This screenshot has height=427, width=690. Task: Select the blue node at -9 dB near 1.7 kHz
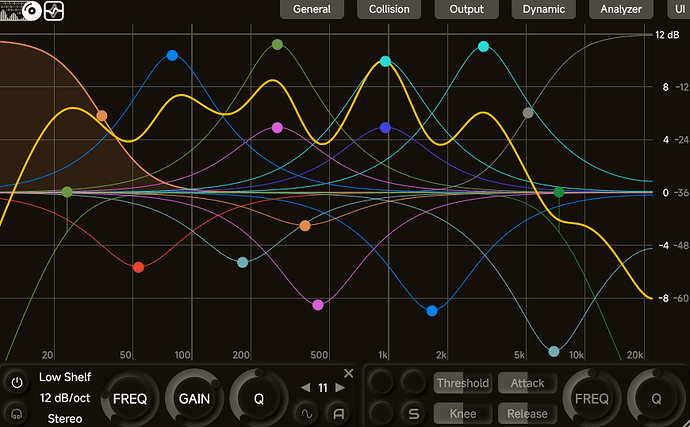coord(432,311)
